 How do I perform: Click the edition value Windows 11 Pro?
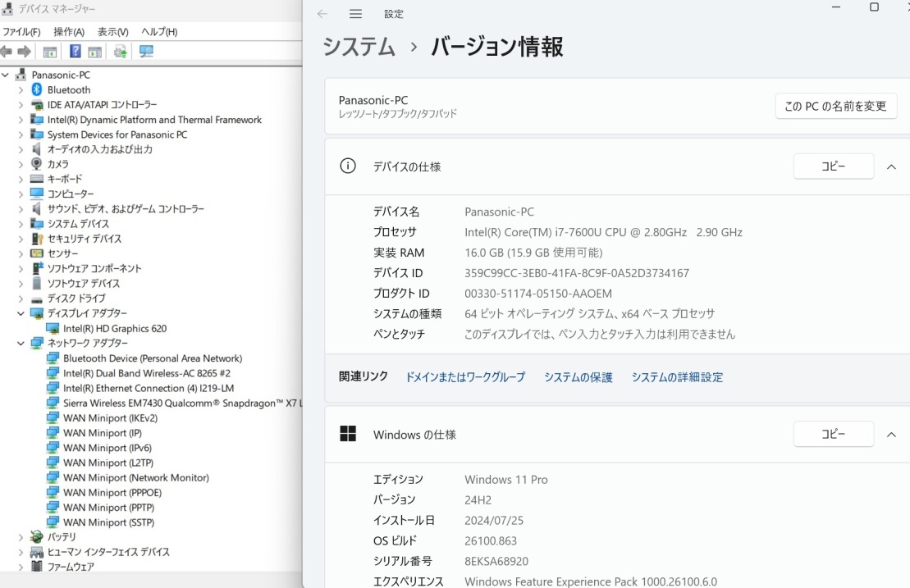point(506,480)
